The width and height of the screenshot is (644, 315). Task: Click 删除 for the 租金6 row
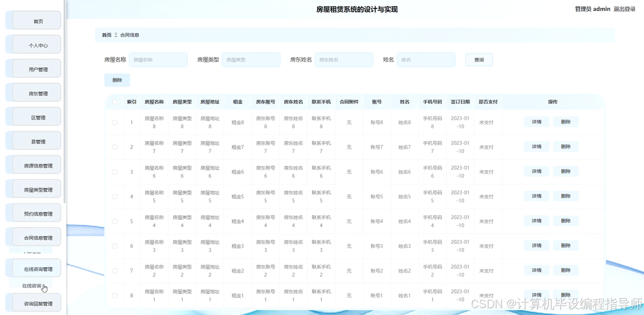click(x=565, y=171)
